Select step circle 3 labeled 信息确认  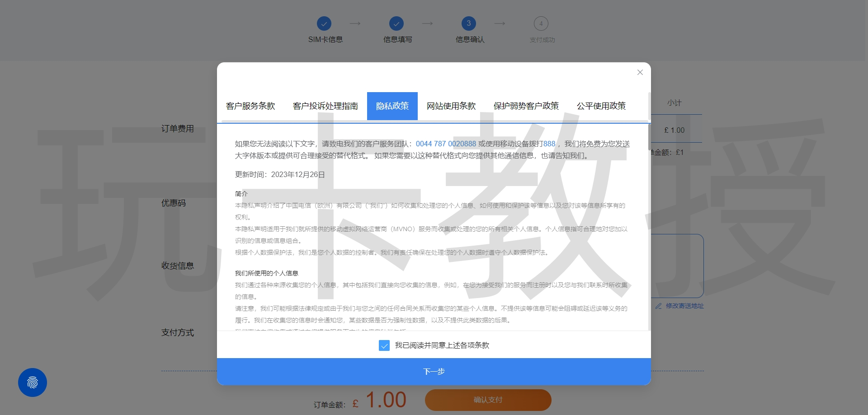(469, 23)
